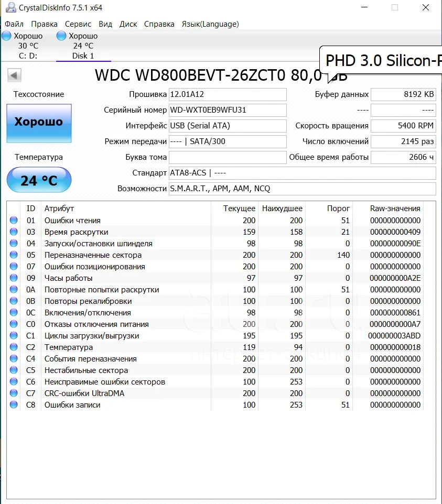The height and width of the screenshot is (504, 442).
Task: Click the Возможности field S.M.A.R.T., APM, AAM, NCQ
Action: [303, 189]
